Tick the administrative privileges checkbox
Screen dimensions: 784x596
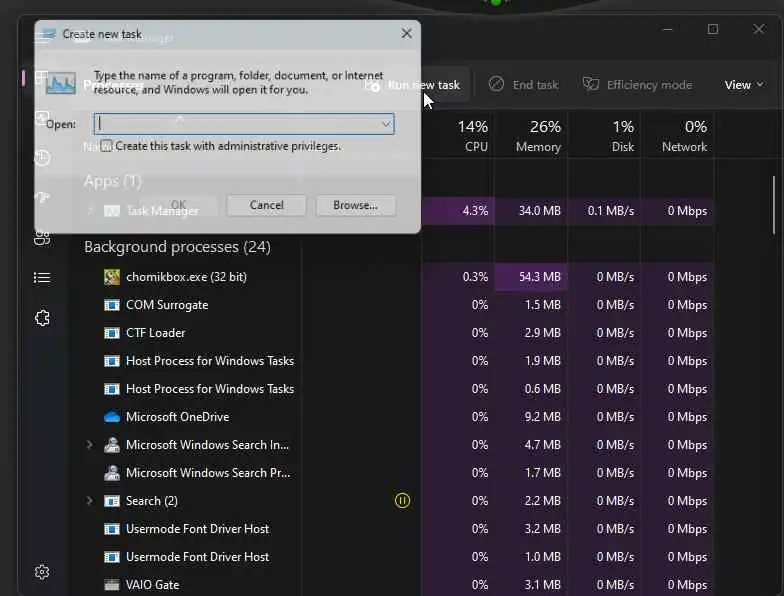point(106,146)
